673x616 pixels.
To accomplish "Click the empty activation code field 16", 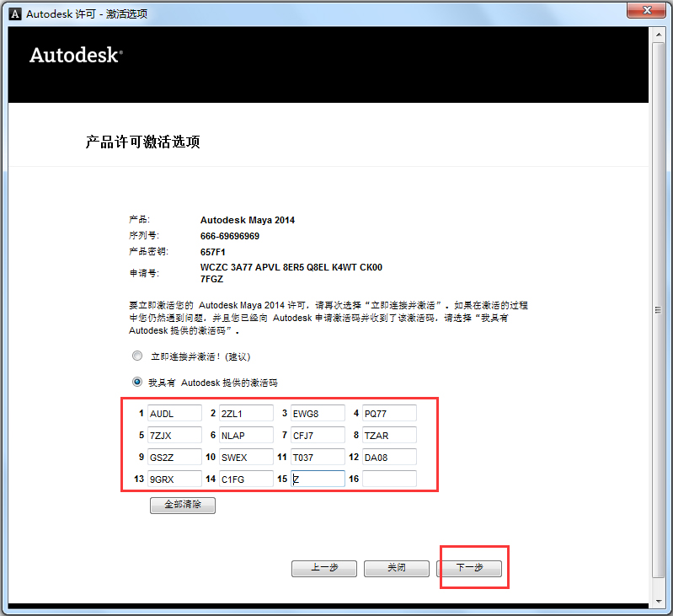I will (x=389, y=479).
